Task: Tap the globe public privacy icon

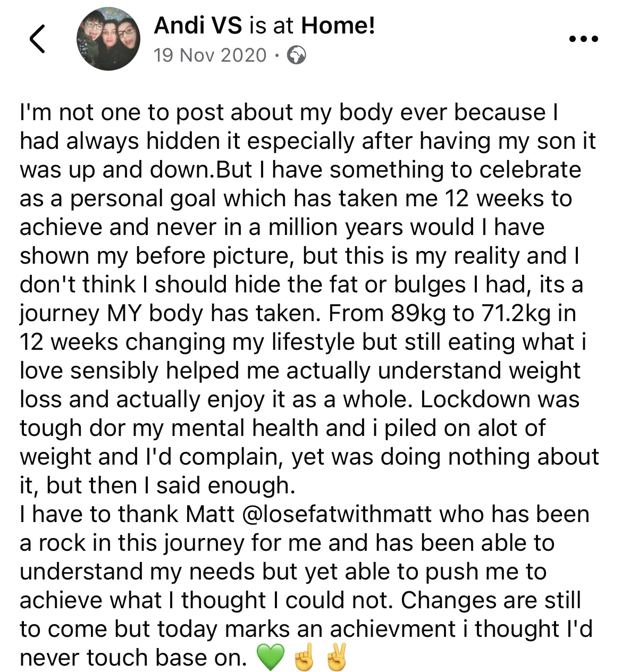Action: (296, 55)
